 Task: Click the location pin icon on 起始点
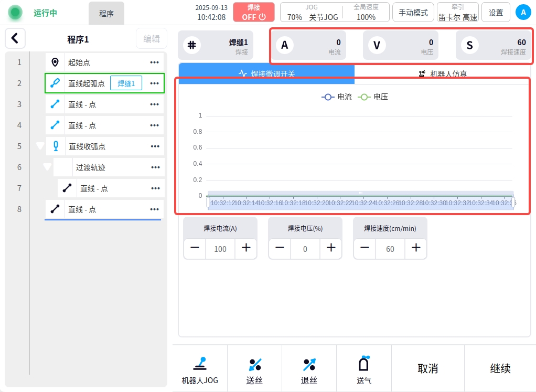[55, 62]
